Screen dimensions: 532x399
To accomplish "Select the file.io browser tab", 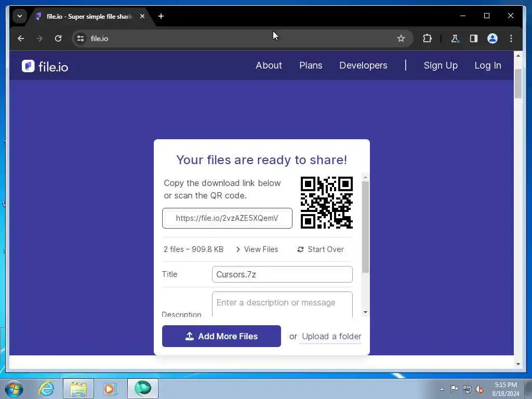I will tap(90, 16).
